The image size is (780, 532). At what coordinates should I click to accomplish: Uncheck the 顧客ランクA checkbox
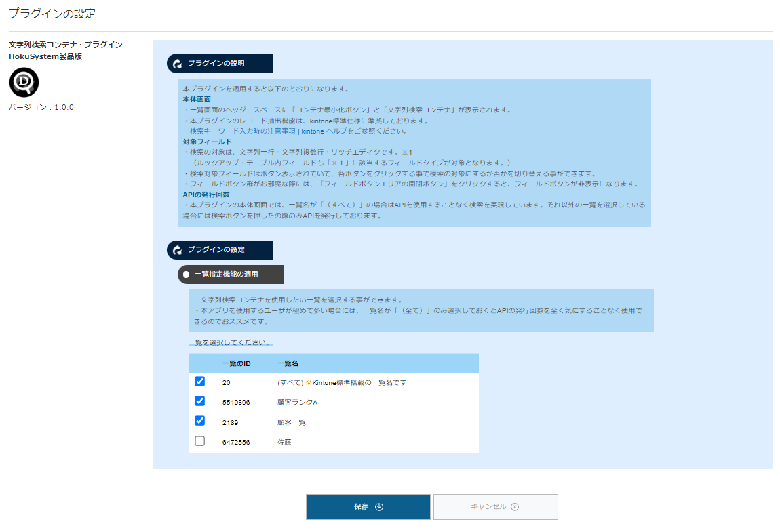pyautogui.click(x=199, y=401)
